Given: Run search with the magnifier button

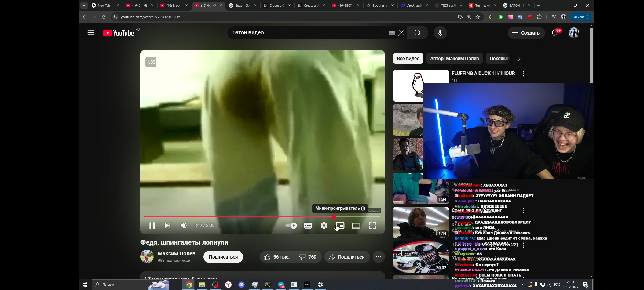Looking at the screenshot, I should (418, 33).
